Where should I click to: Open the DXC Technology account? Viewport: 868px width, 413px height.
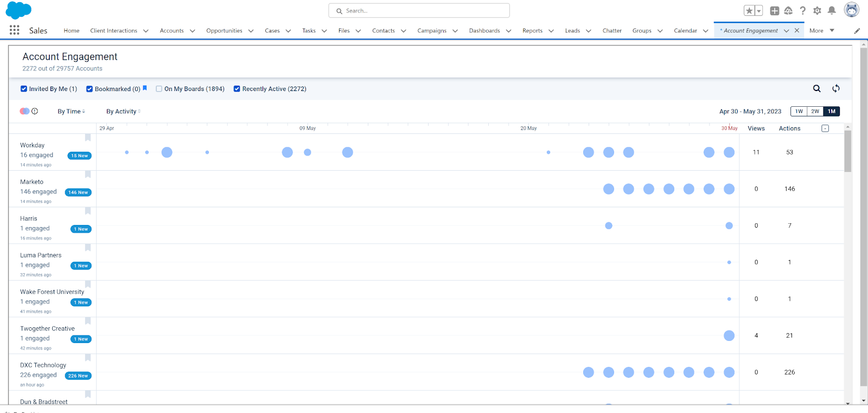43,365
